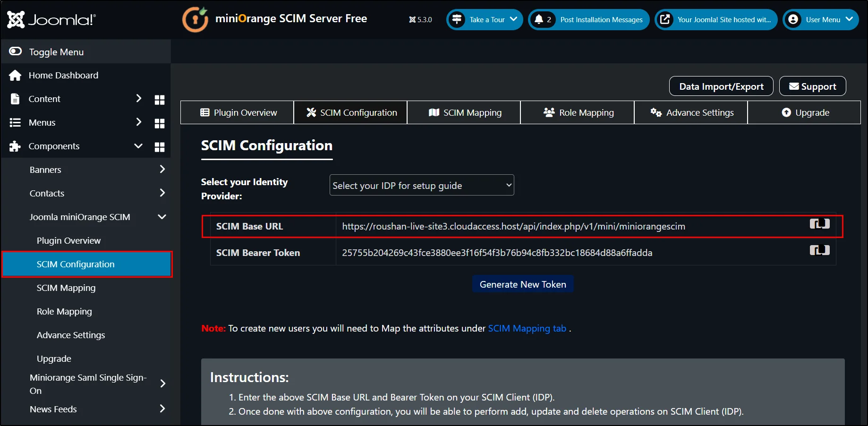Click the Generate New Token button
868x426 pixels.
point(523,284)
